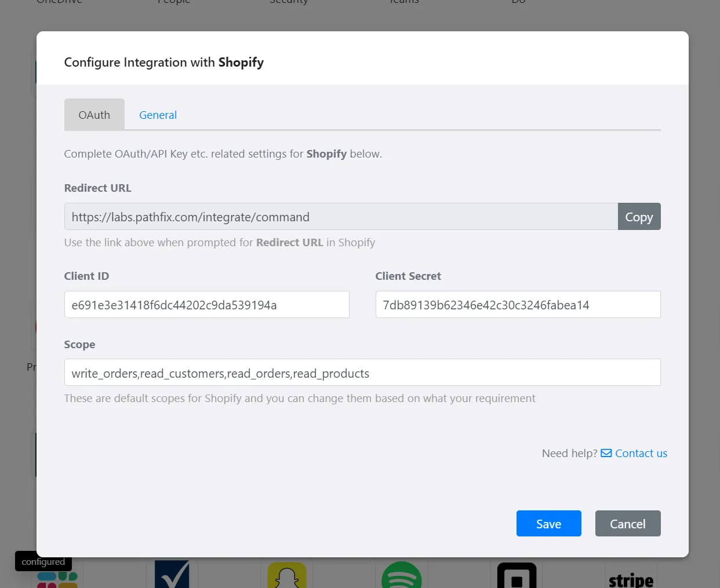Pick the Slack integration icon behind dialog
Screen dimensions: 720x588
57,579
